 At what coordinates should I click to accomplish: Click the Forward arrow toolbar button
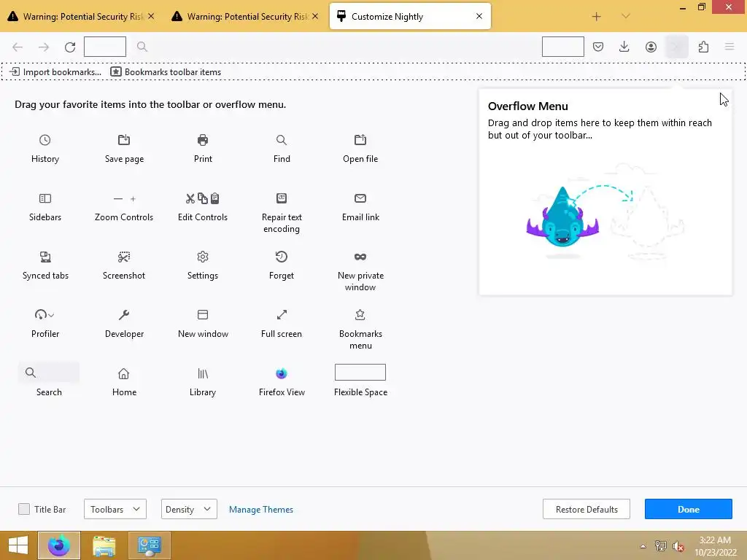[44, 47]
